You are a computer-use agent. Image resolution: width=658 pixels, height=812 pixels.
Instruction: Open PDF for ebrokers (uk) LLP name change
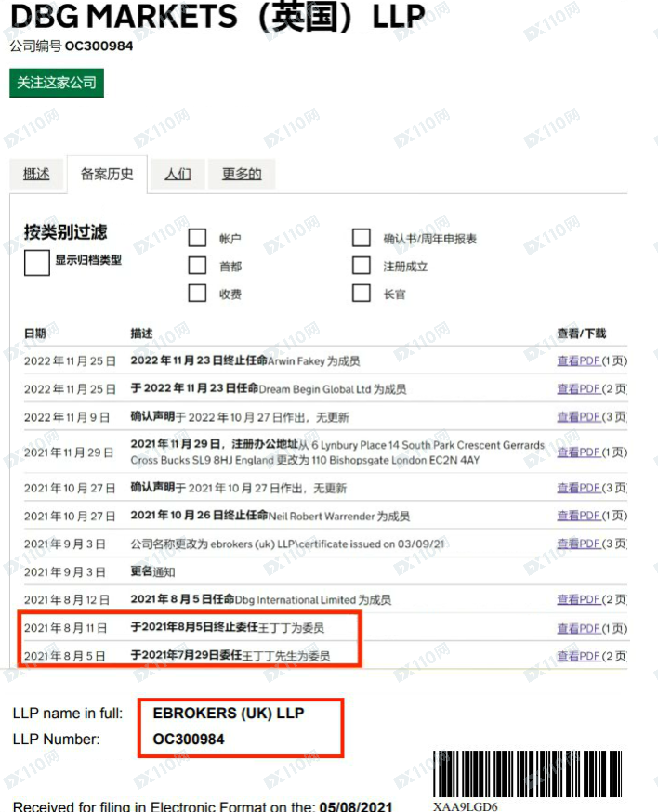click(x=578, y=544)
